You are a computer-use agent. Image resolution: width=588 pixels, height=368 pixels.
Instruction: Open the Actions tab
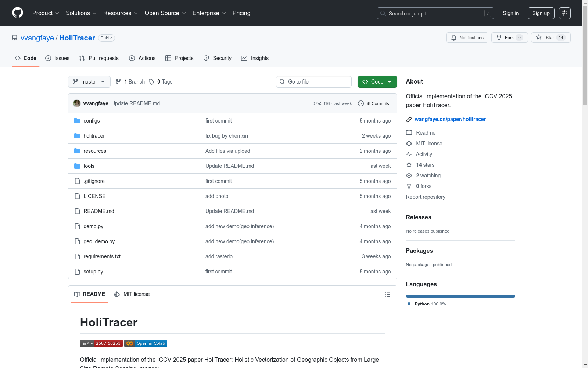coord(142,58)
